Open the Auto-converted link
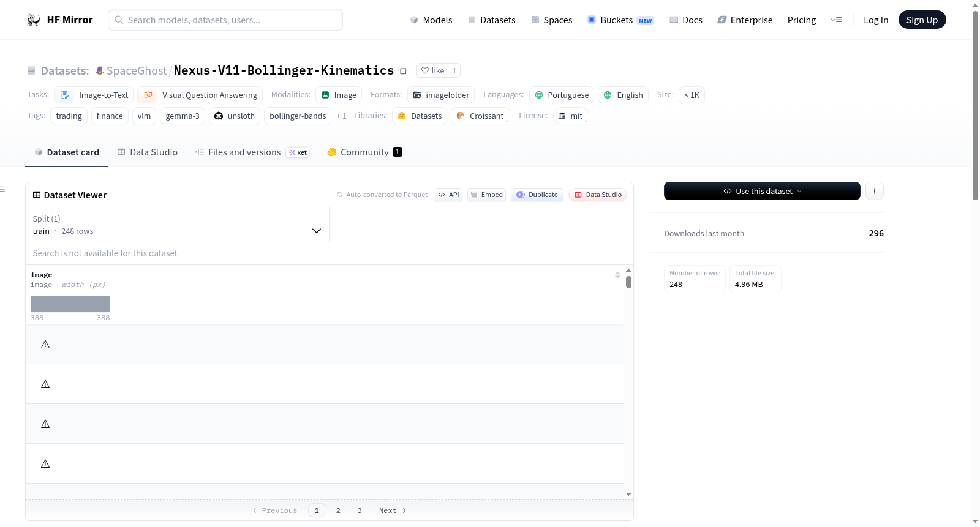 point(370,195)
